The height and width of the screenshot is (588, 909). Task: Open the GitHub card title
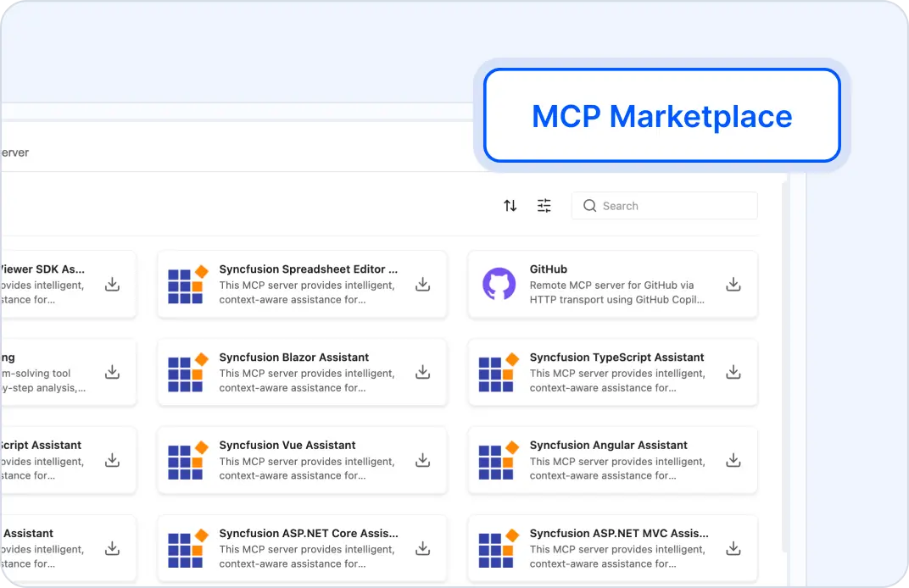tap(549, 269)
